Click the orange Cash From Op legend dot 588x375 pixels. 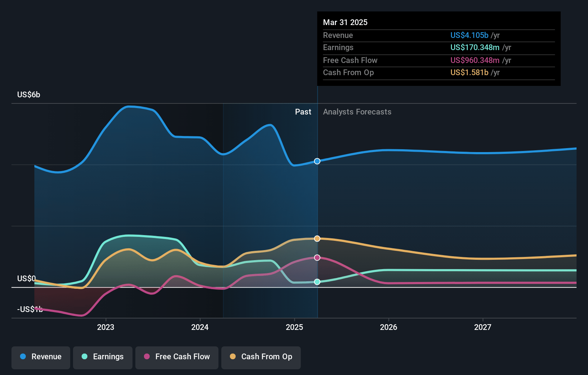click(233, 356)
